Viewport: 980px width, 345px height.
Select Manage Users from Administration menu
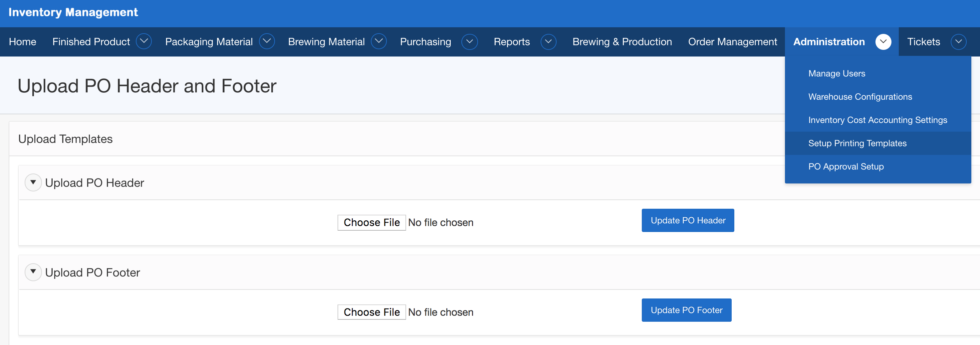(x=837, y=73)
